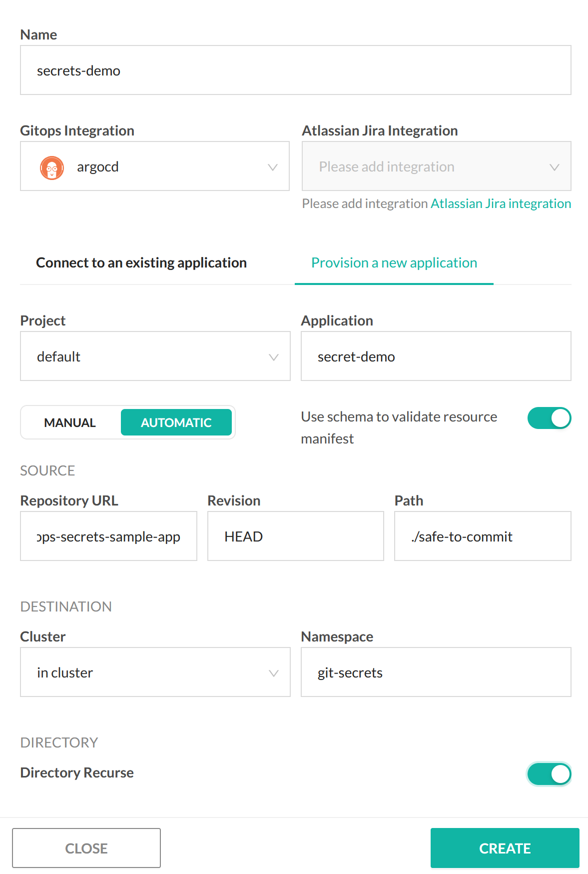
Task: Click the DIRECTORY section heading
Action: click(x=59, y=743)
